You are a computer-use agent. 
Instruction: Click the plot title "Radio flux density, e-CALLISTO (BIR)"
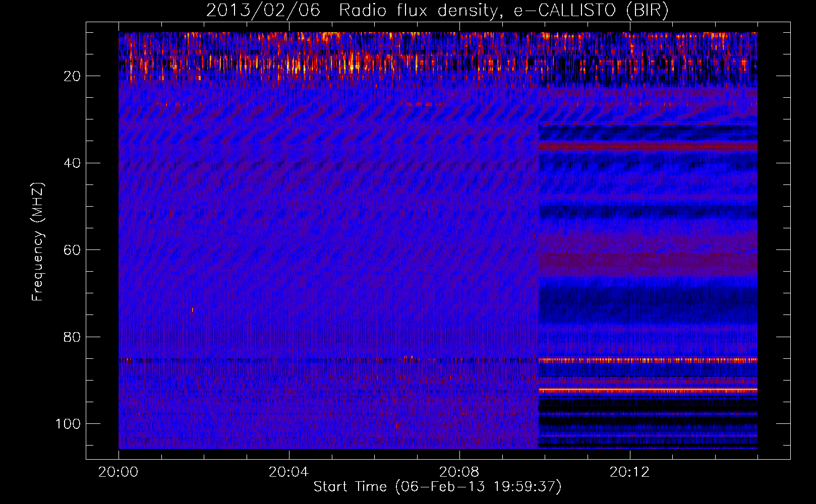(503, 10)
